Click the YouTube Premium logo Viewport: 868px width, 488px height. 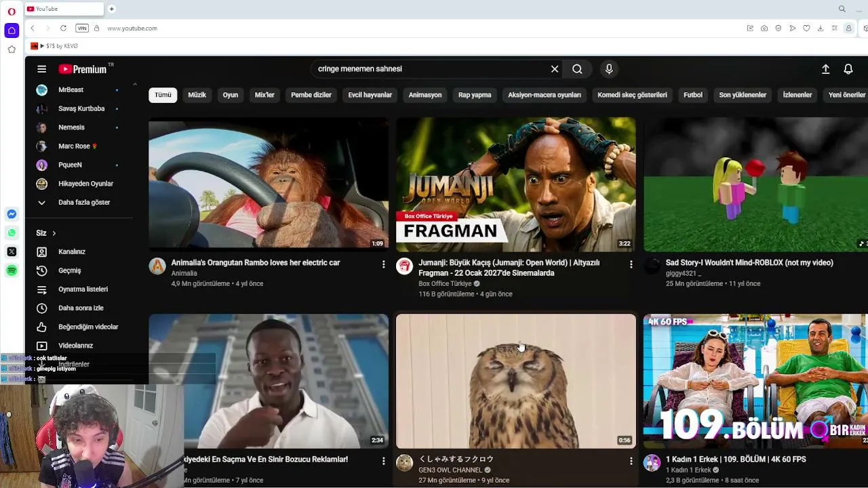(83, 69)
